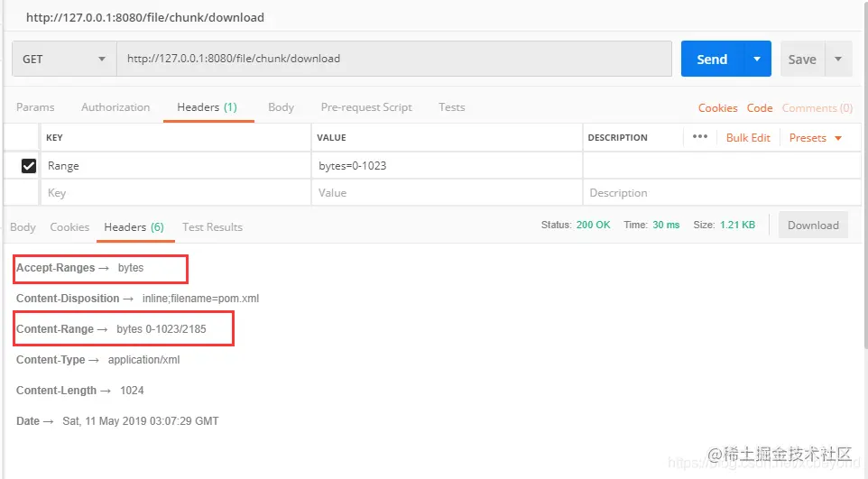Click the three-dots column options icon
Image resolution: width=868 pixels, height=479 pixels.
pos(699,137)
